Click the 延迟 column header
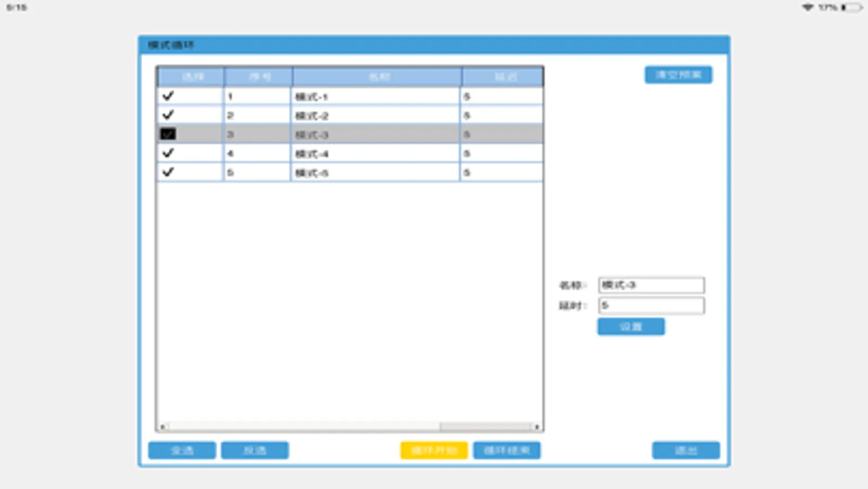Viewport: 868px width, 489px height. point(503,77)
